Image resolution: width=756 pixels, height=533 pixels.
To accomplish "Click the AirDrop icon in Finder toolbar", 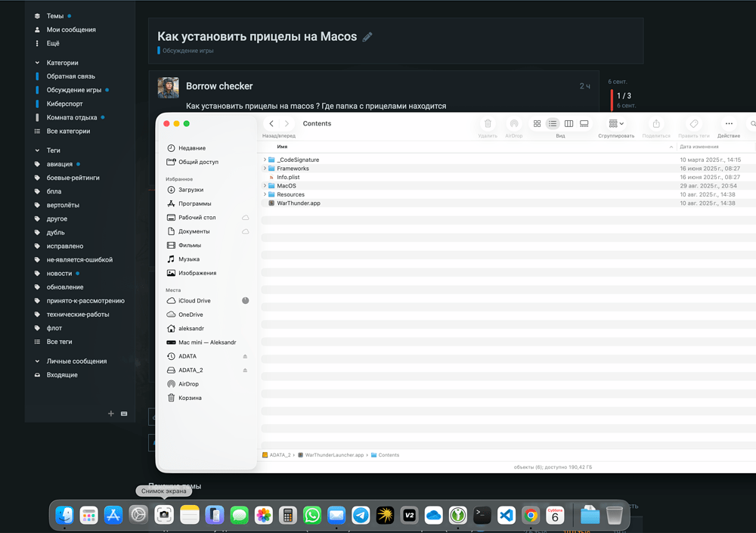I will [x=514, y=123].
